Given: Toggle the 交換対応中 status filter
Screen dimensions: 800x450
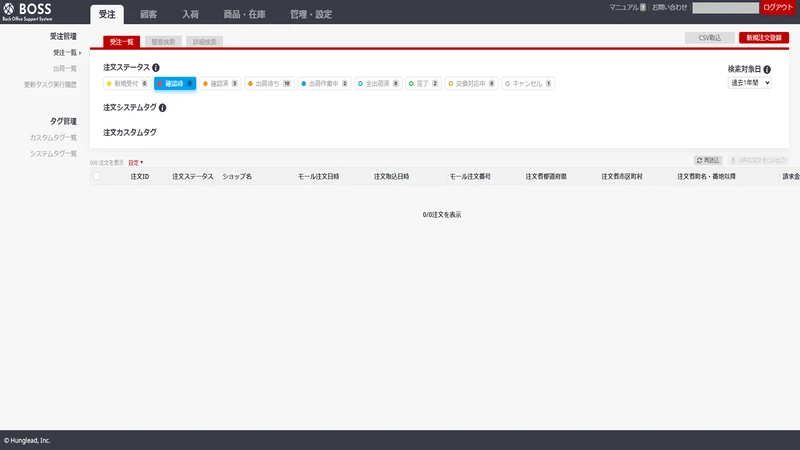Looking at the screenshot, I should (471, 84).
